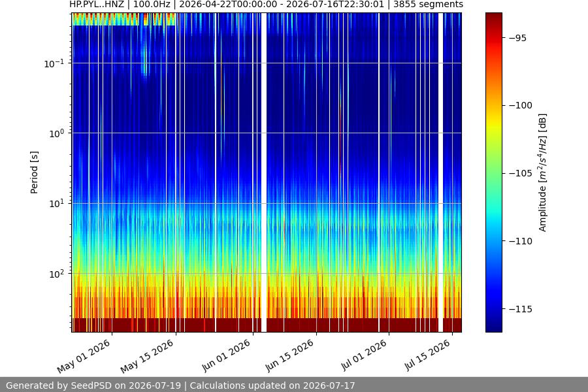Click the Amplitude [dB] colorbar label
The width and height of the screenshot is (588, 392).
[x=543, y=172]
